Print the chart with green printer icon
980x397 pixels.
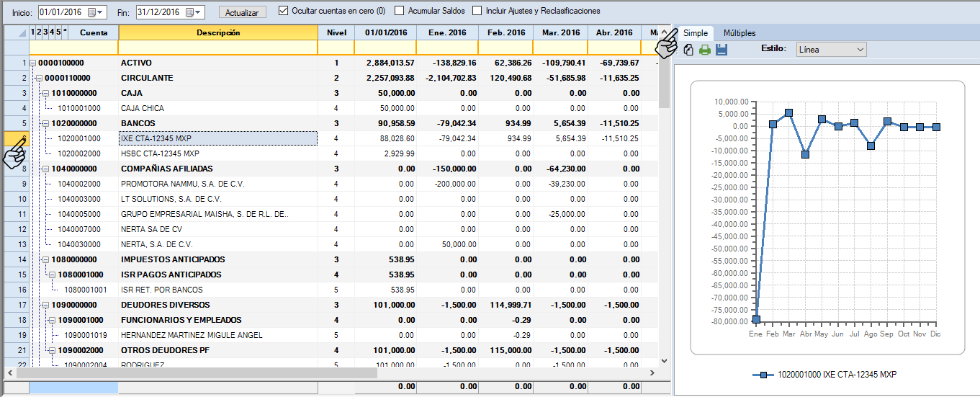pos(705,50)
